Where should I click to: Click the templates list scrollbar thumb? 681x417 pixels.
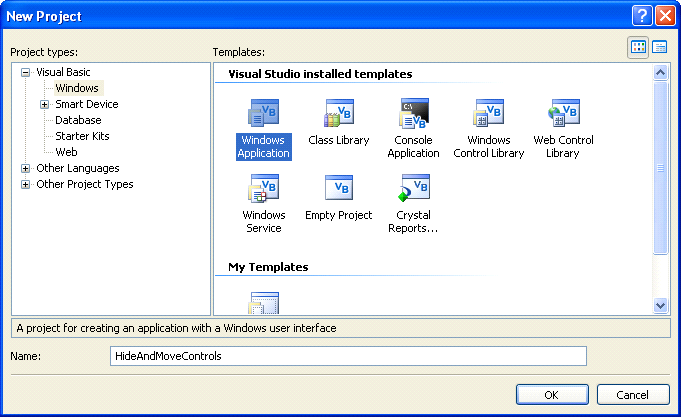661,168
